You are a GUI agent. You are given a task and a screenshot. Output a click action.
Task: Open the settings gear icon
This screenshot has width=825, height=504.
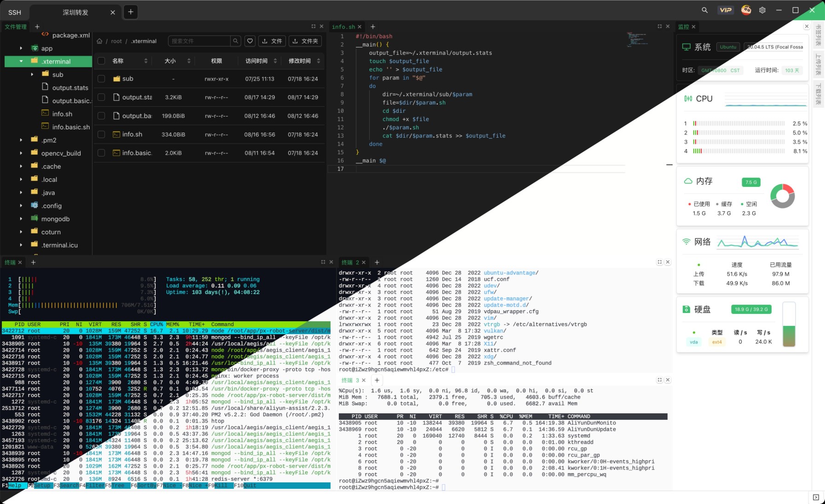[762, 10]
